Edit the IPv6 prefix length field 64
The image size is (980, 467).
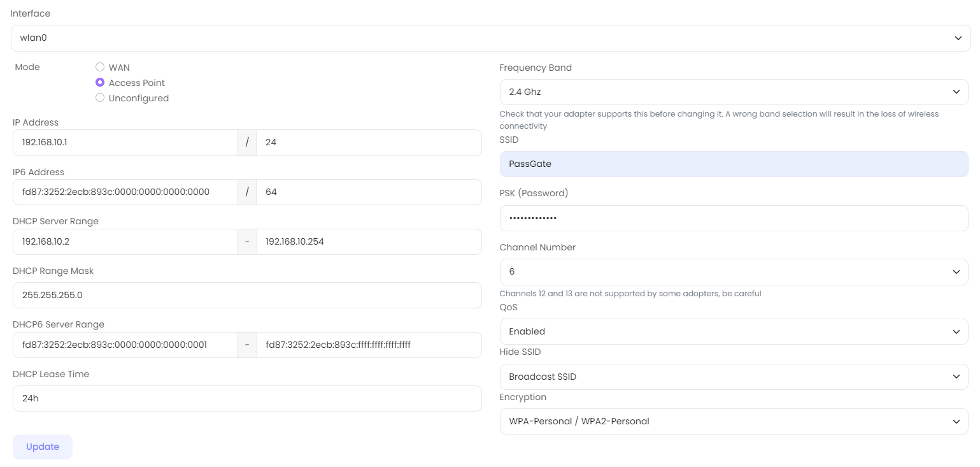click(x=369, y=192)
